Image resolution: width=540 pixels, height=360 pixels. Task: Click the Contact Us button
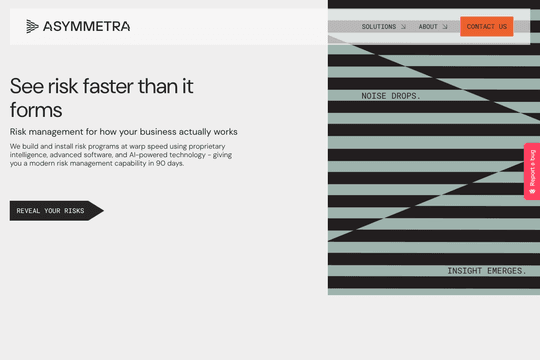[487, 27]
